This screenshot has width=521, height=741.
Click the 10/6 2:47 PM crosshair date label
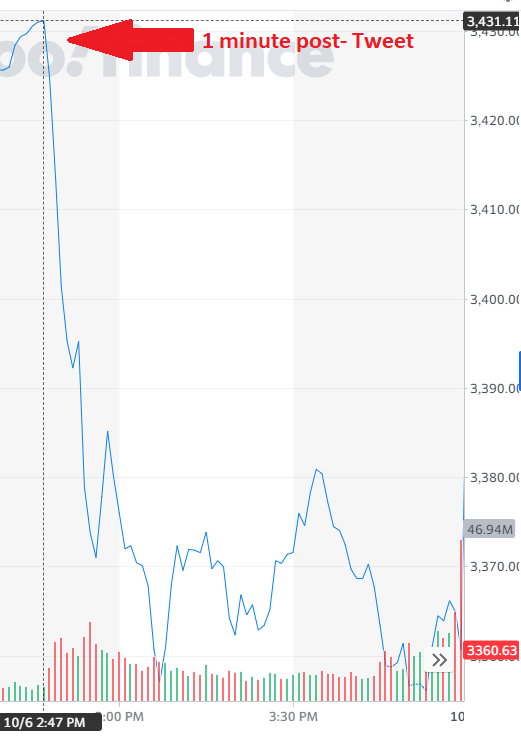coord(44,723)
